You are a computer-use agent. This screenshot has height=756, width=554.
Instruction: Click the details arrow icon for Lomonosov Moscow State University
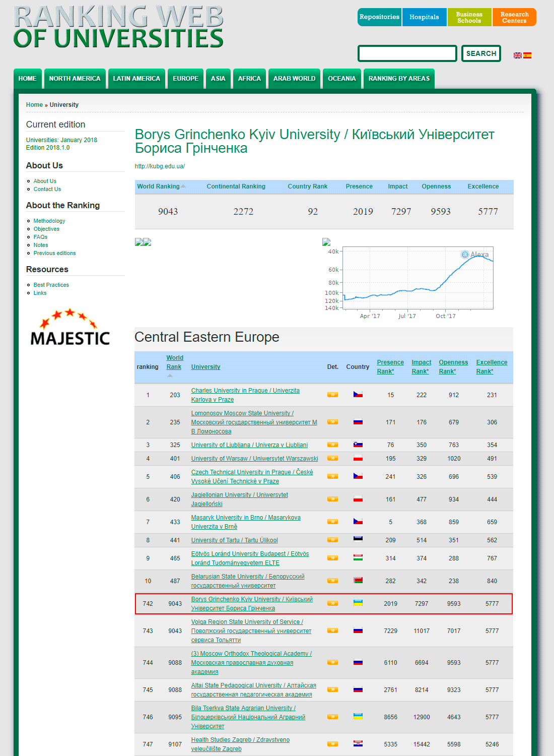click(x=332, y=422)
